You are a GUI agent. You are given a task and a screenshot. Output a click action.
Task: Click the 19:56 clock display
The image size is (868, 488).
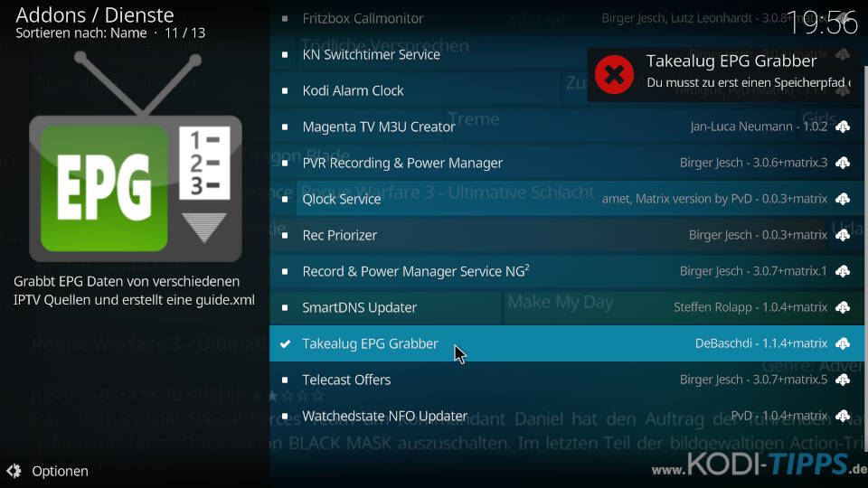pyautogui.click(x=822, y=23)
